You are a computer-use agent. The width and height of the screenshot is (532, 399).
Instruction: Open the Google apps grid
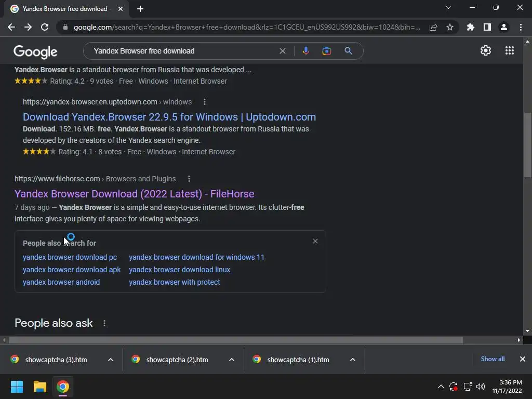[509, 50]
